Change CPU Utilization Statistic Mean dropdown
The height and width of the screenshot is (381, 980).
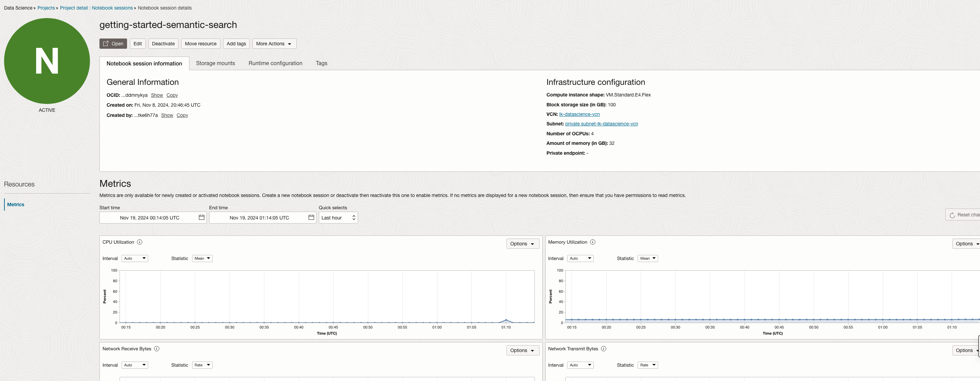(202, 258)
